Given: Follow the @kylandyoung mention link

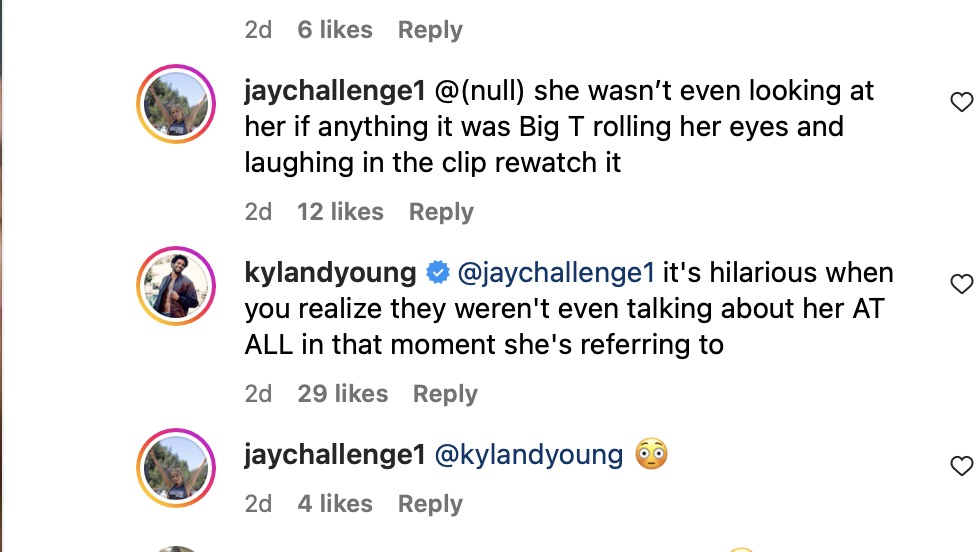Looking at the screenshot, I should tap(529, 455).
